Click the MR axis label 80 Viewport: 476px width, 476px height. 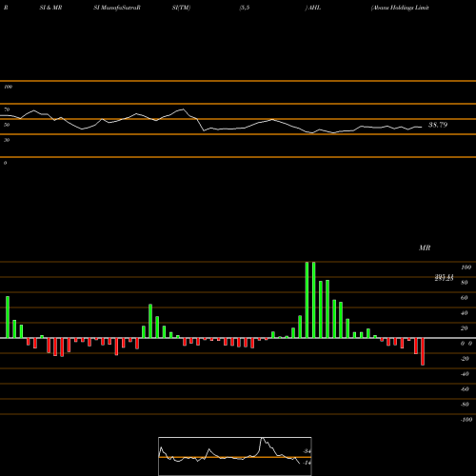tap(465, 283)
